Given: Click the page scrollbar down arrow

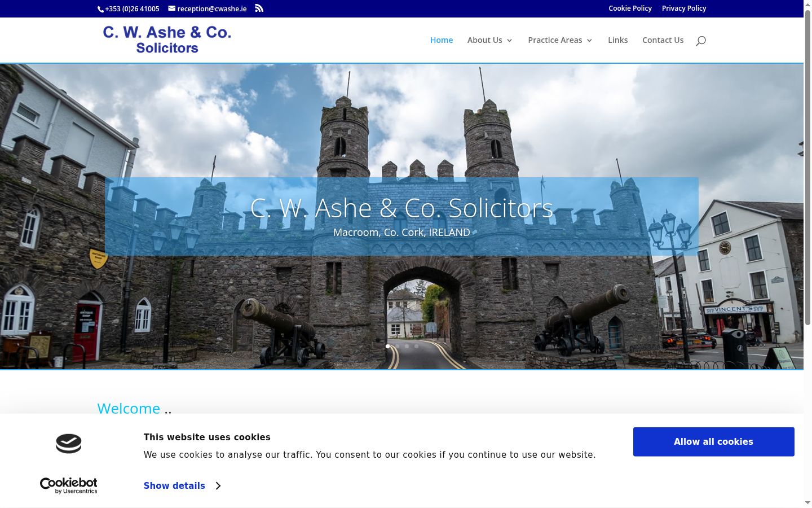Looking at the screenshot, I should point(807,502).
